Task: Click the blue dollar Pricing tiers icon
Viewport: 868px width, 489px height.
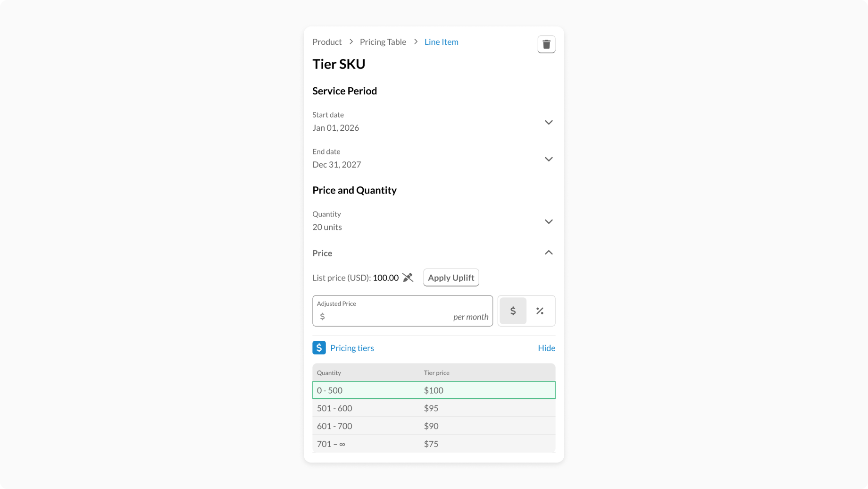Action: 319,348
